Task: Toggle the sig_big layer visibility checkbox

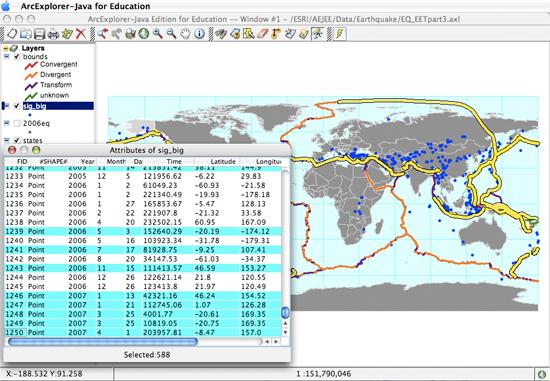Action: (17, 106)
